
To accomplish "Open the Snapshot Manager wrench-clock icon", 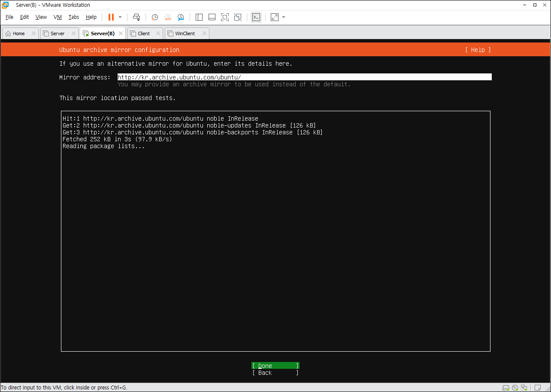I will tap(181, 17).
